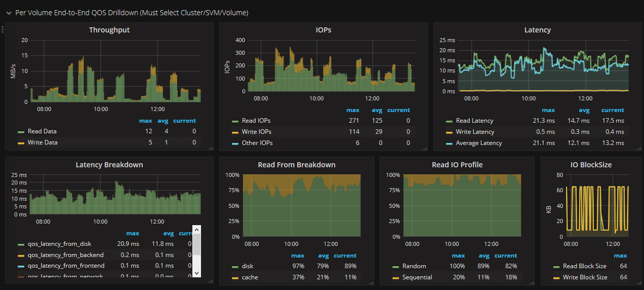
Task: Open the Read IO Profile panel title menu
Action: [457, 165]
